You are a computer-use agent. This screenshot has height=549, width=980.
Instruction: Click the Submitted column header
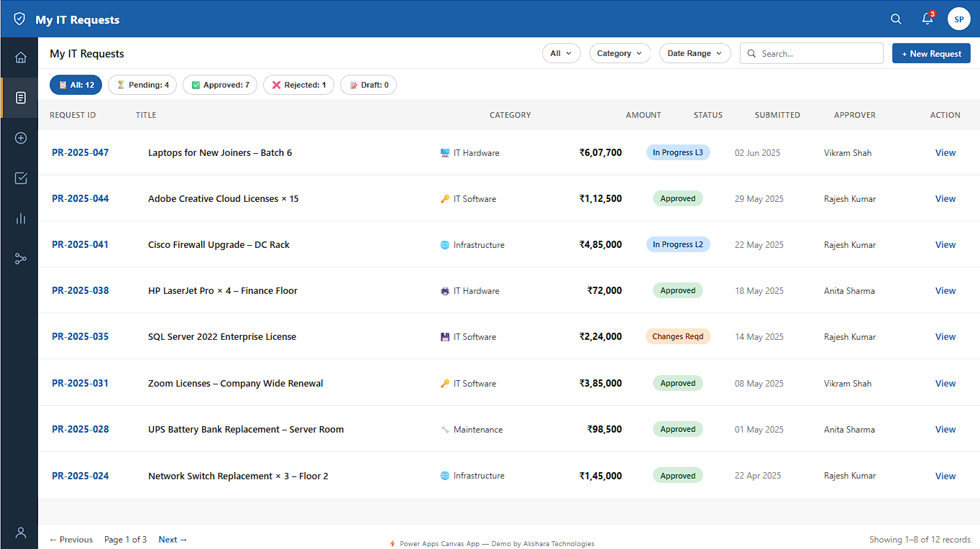[x=777, y=115]
